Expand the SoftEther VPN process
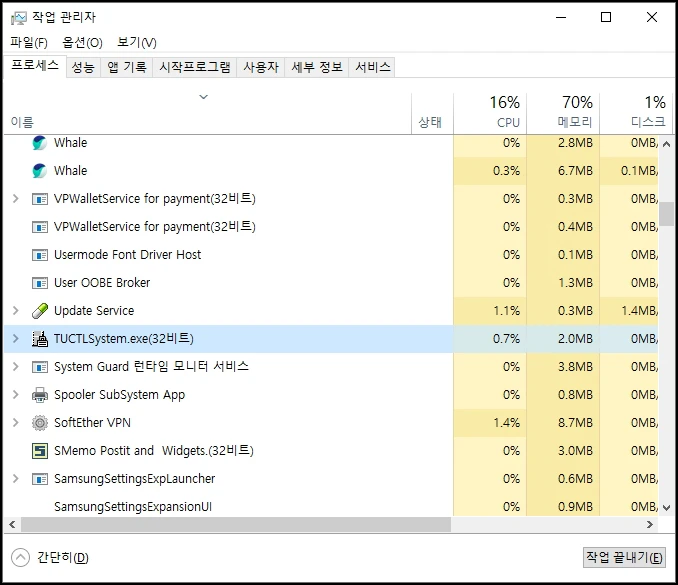Viewport: 678px width, 585px height. 16,423
